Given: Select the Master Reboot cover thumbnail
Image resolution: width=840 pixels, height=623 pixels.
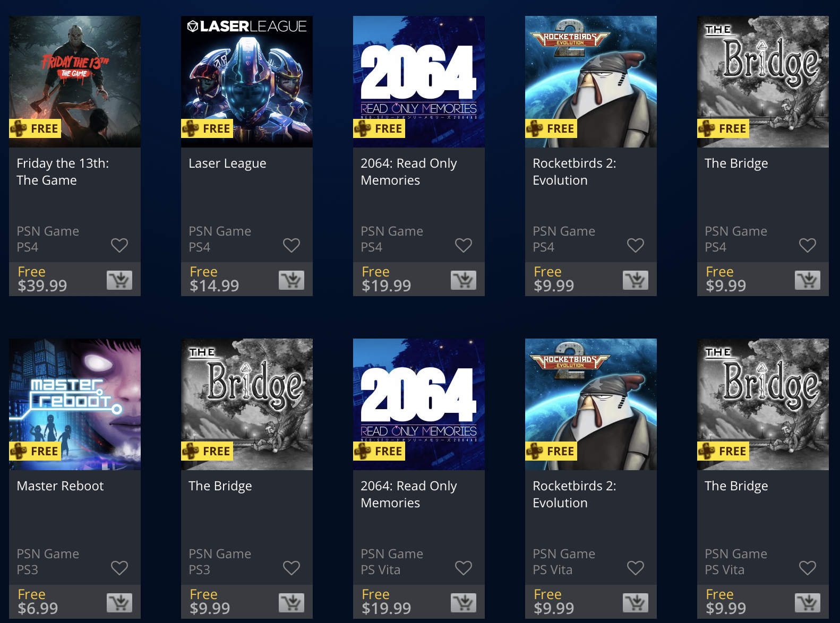Looking at the screenshot, I should pos(75,404).
